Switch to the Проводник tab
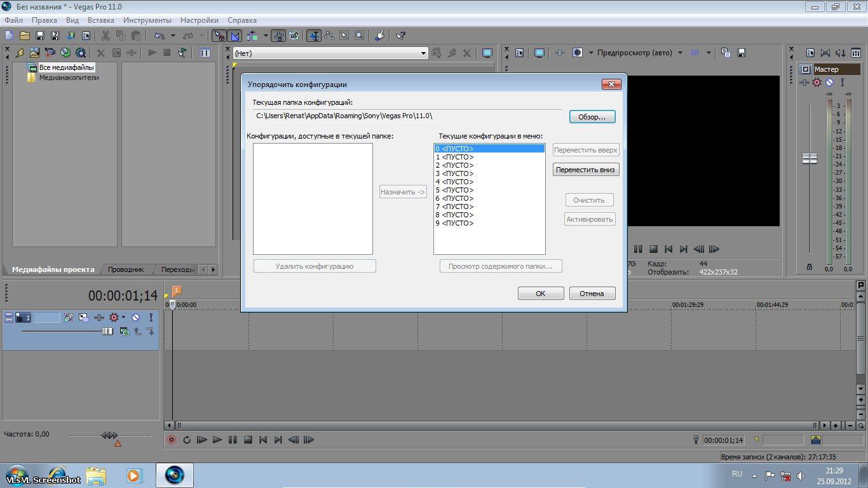 [x=125, y=269]
